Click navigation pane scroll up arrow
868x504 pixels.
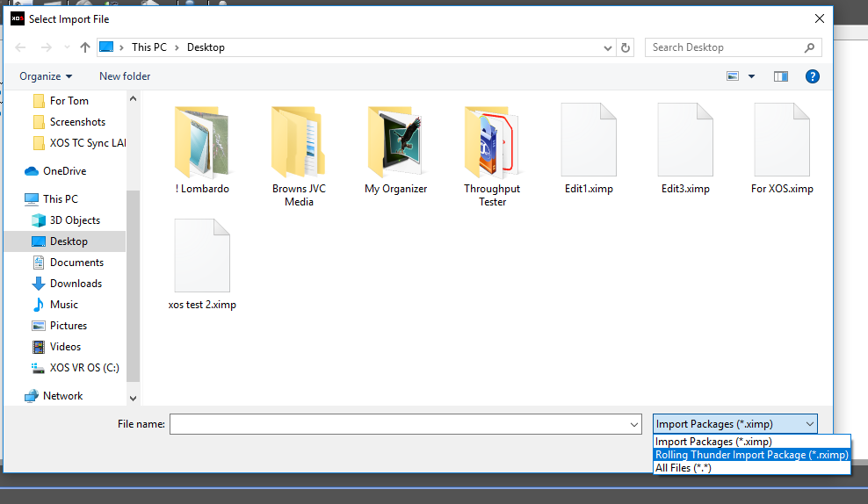point(133,98)
